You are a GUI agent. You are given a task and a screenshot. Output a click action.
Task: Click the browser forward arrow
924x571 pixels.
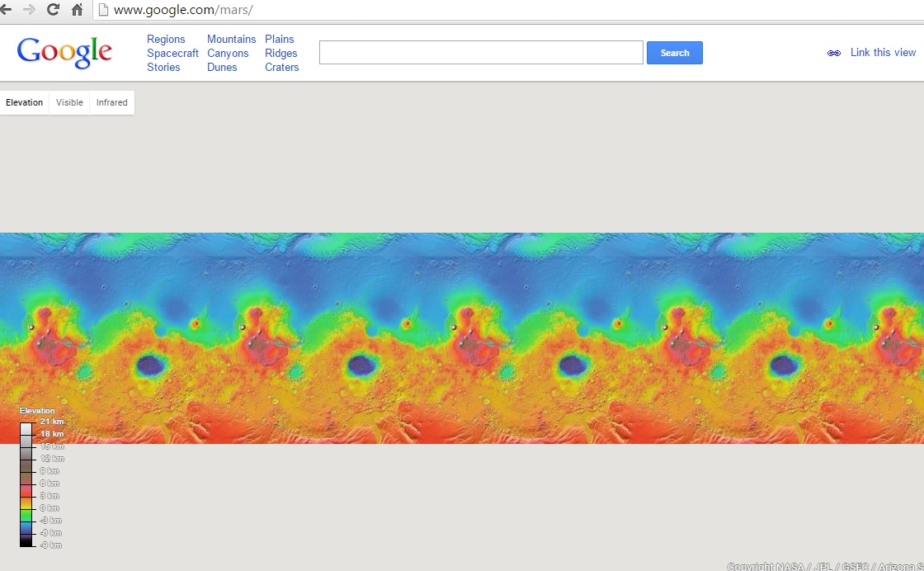coord(30,10)
